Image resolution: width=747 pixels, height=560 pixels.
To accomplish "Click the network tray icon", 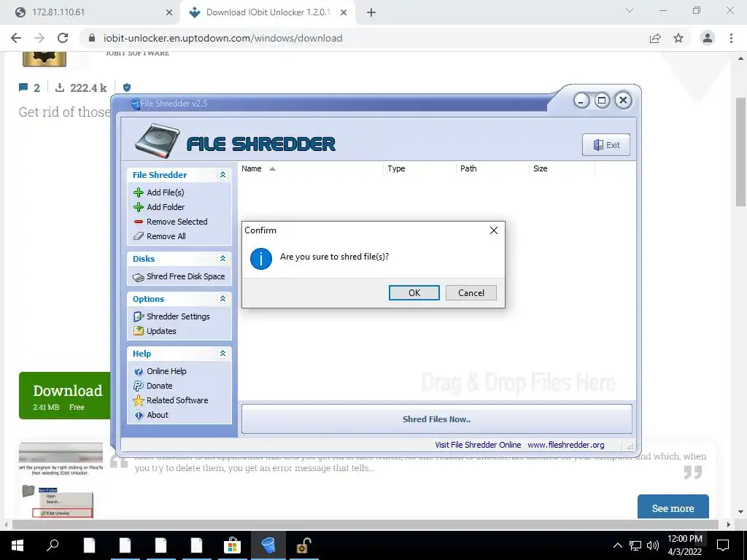I will coord(635,545).
